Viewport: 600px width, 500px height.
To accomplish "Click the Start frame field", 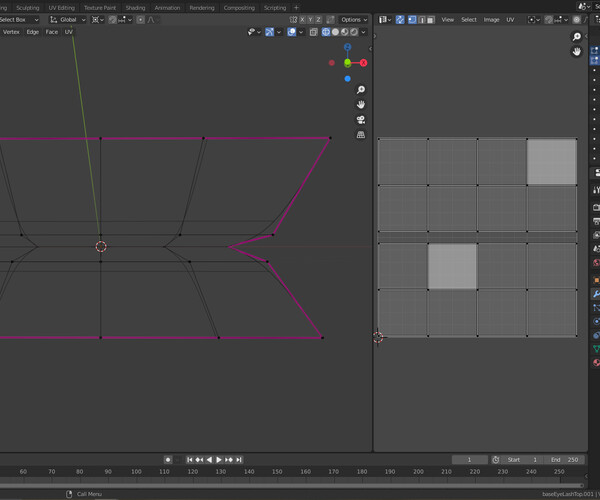I will (522, 459).
